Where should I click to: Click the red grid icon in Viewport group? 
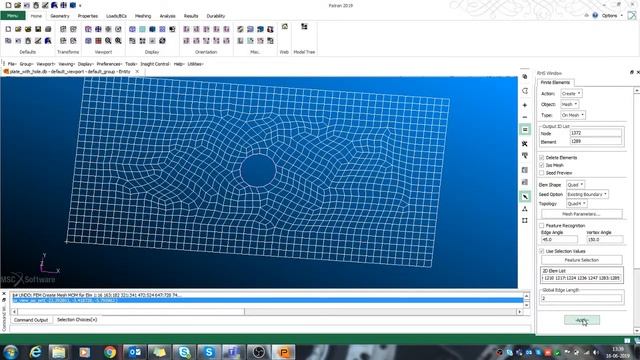click(98, 41)
